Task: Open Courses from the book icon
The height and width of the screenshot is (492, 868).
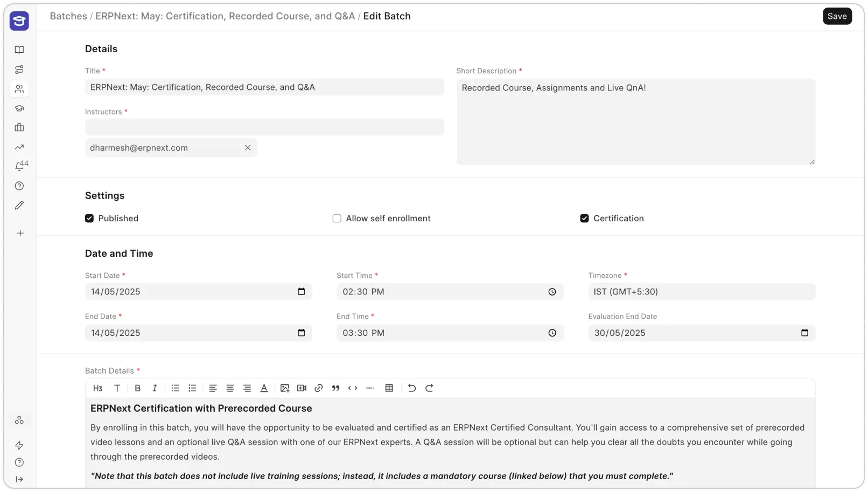Action: pyautogui.click(x=19, y=50)
